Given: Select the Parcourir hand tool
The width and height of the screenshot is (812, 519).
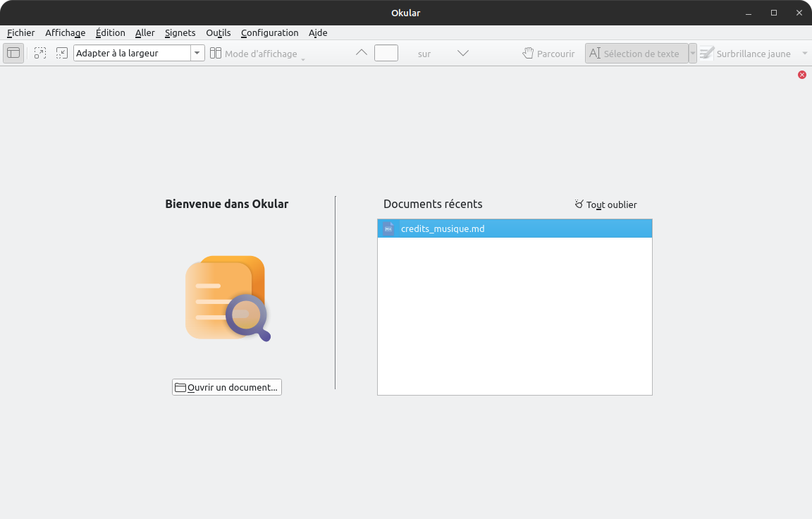Looking at the screenshot, I should [548, 54].
